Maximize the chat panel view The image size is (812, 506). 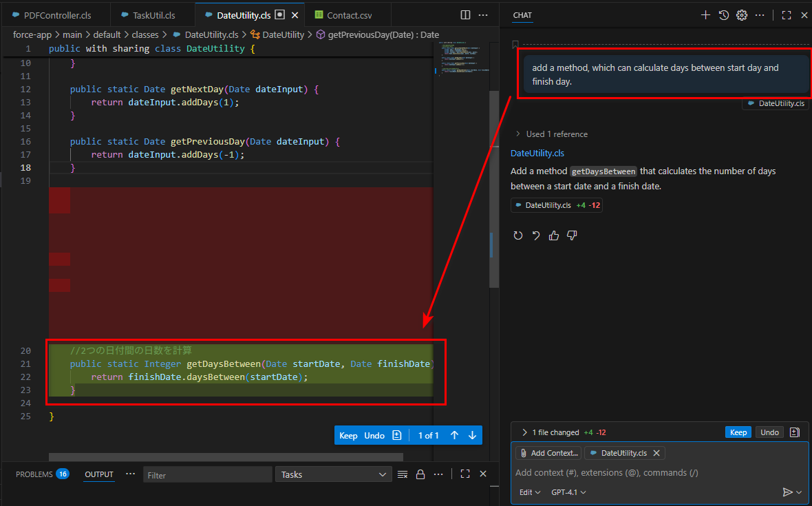tap(787, 15)
